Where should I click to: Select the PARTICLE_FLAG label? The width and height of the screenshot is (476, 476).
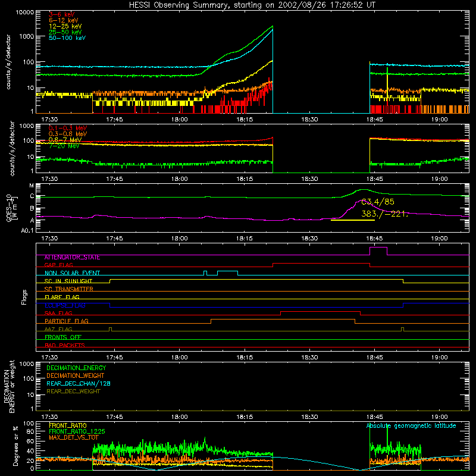67,321
